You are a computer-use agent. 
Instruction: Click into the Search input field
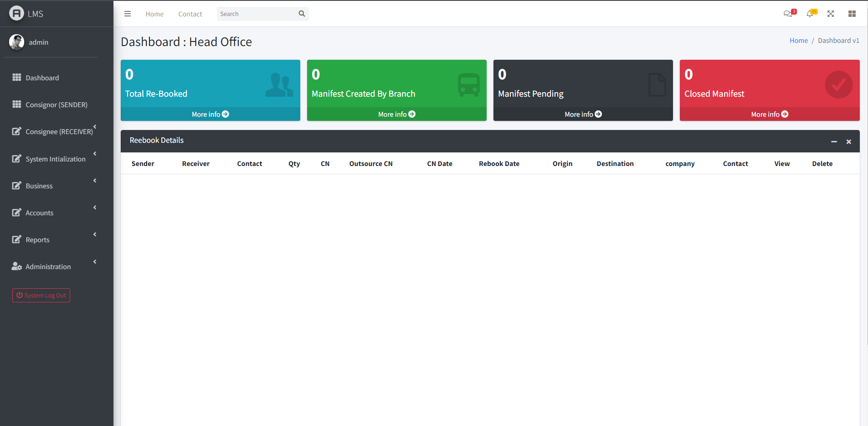click(257, 14)
